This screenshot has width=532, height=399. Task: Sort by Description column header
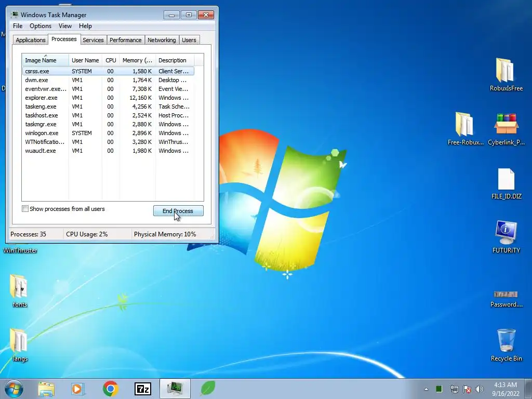175,60
